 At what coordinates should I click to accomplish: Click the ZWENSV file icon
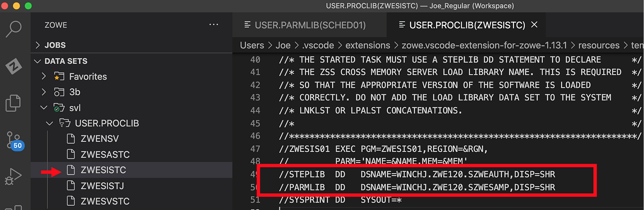click(70, 139)
